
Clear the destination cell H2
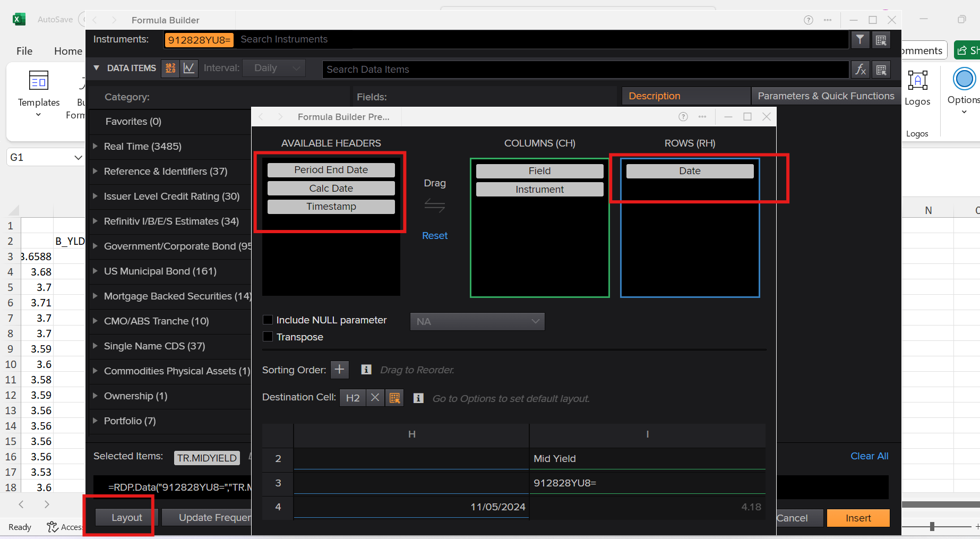click(x=375, y=398)
